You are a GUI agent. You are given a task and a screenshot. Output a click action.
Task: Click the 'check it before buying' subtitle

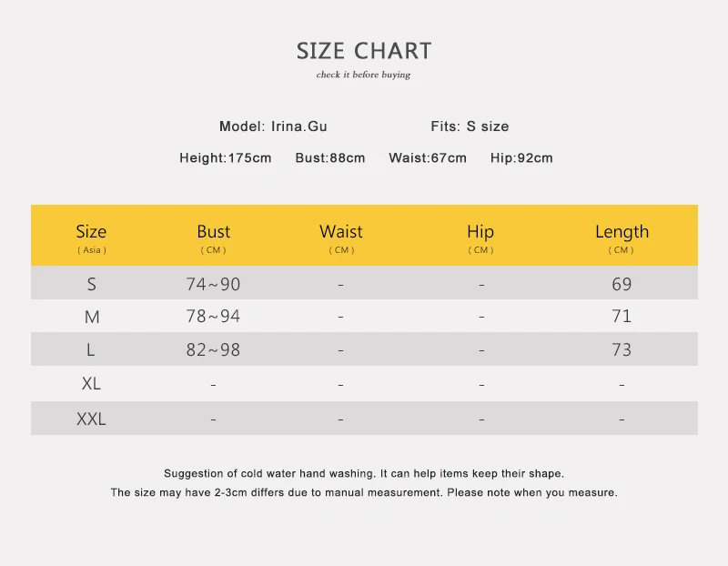pos(363,75)
